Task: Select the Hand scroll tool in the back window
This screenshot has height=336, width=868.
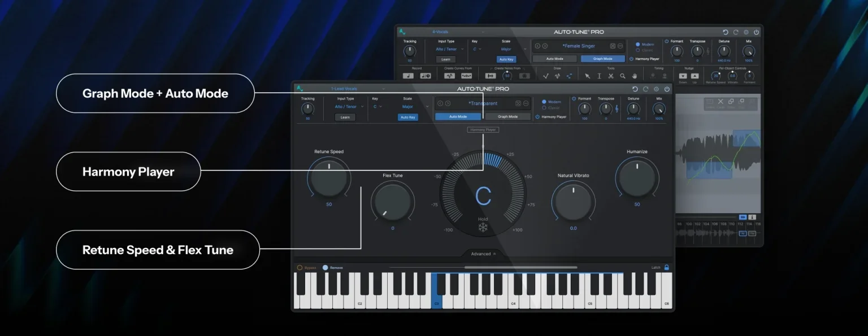Action: click(x=635, y=76)
